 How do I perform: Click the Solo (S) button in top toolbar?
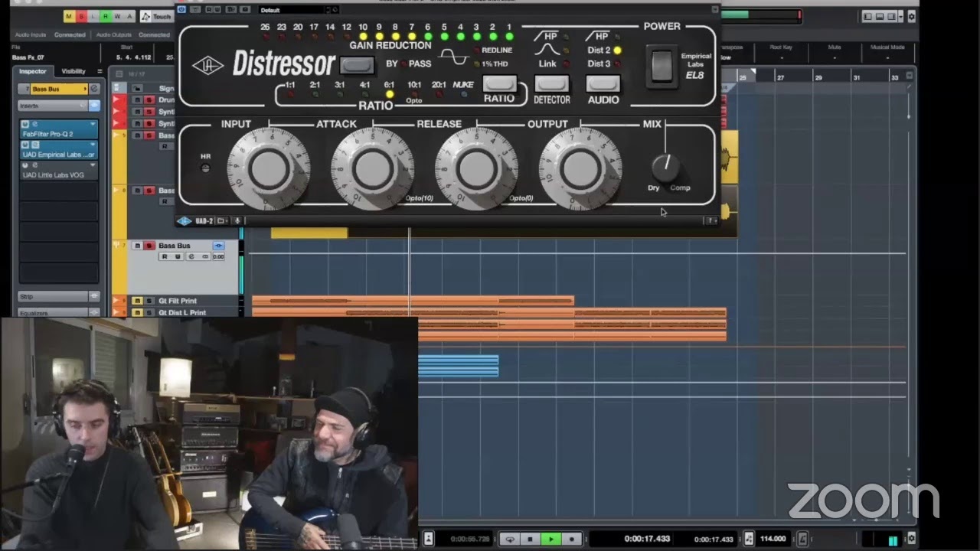(x=82, y=16)
